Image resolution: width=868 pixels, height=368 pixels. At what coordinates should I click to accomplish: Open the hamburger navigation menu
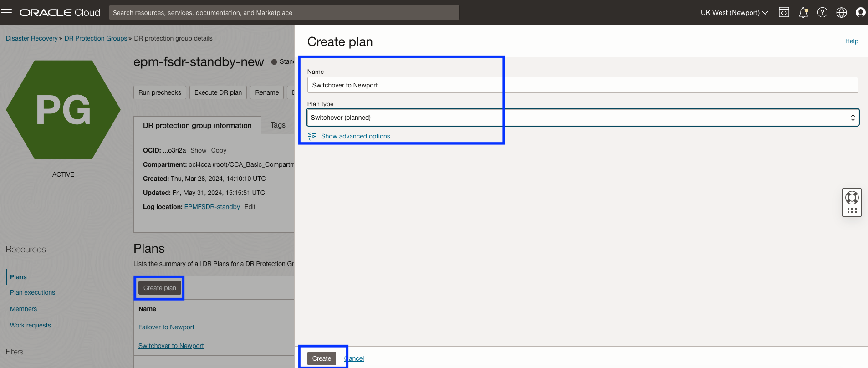[x=6, y=12]
